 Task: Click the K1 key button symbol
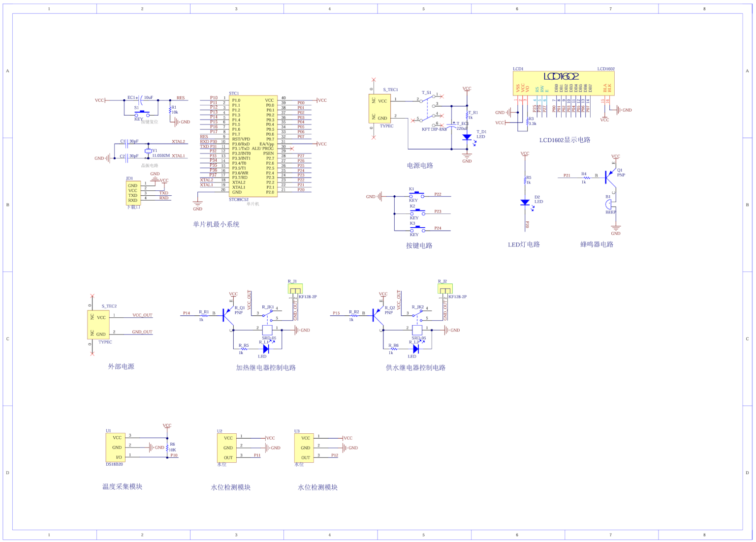click(x=417, y=194)
